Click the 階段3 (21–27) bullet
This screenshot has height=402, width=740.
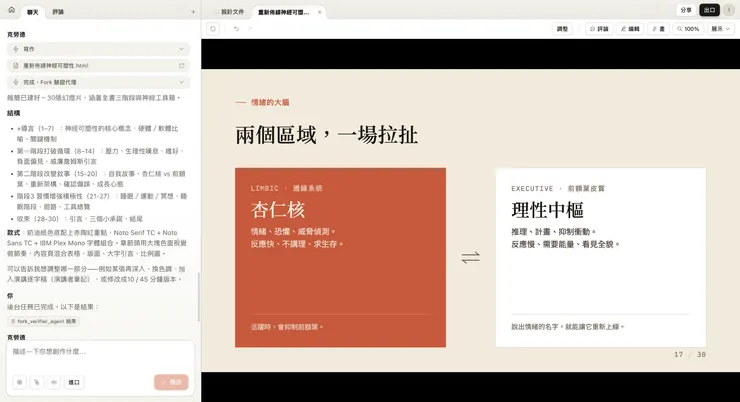pos(102,201)
